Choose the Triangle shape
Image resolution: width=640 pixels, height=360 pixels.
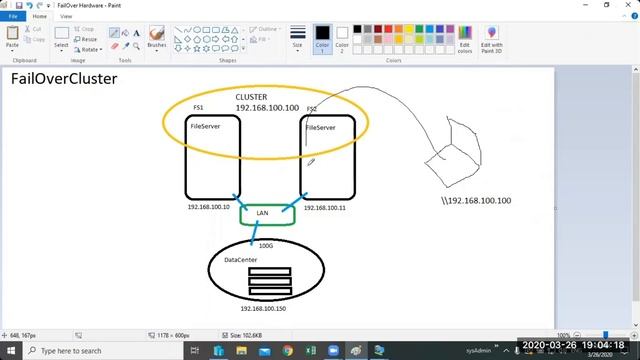pos(235,30)
